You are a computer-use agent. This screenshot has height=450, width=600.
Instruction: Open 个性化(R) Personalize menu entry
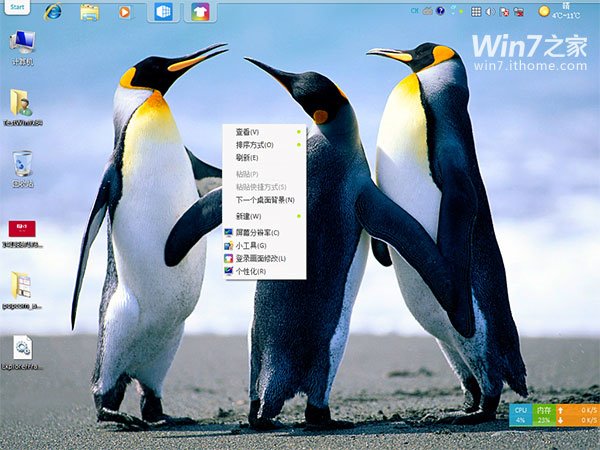coord(264,271)
